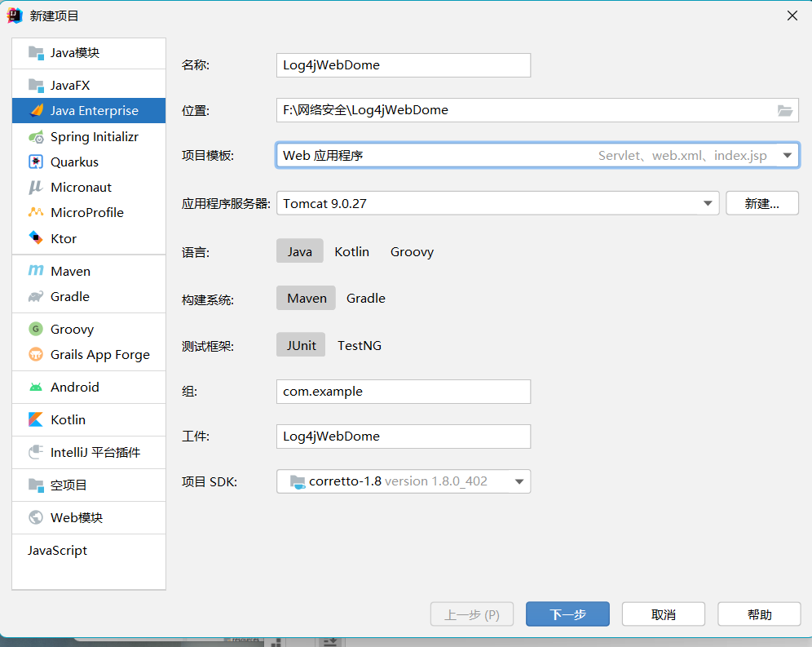Click the IntelliJ platform plugin icon
The width and height of the screenshot is (812, 647).
pyautogui.click(x=36, y=452)
